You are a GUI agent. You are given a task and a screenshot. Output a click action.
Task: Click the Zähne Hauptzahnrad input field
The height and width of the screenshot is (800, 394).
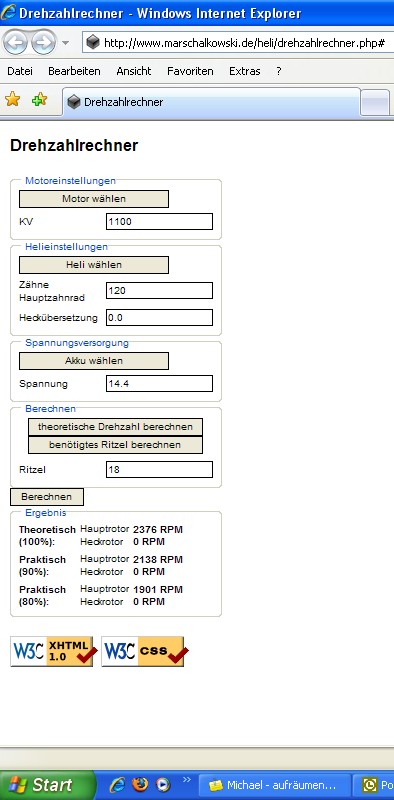(x=159, y=291)
